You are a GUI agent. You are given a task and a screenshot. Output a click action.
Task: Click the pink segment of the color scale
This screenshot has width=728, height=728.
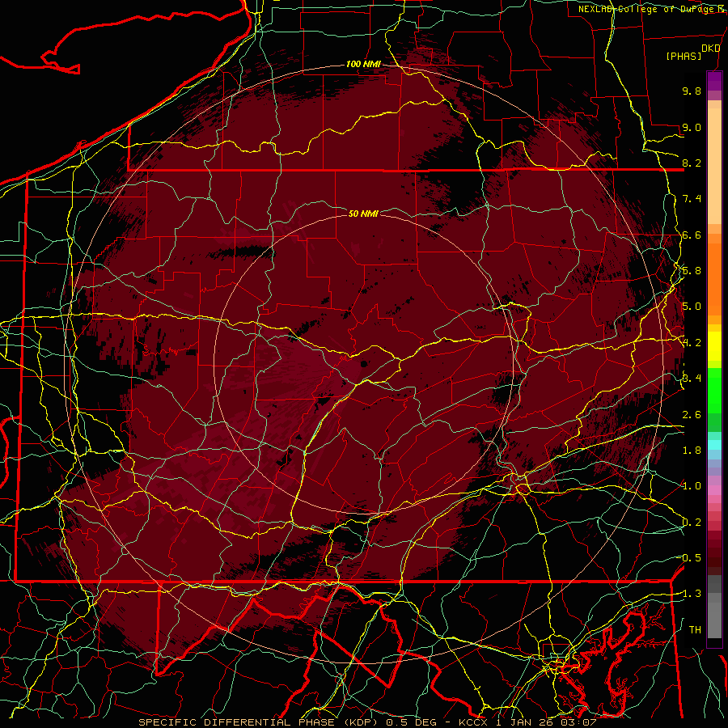[714, 490]
